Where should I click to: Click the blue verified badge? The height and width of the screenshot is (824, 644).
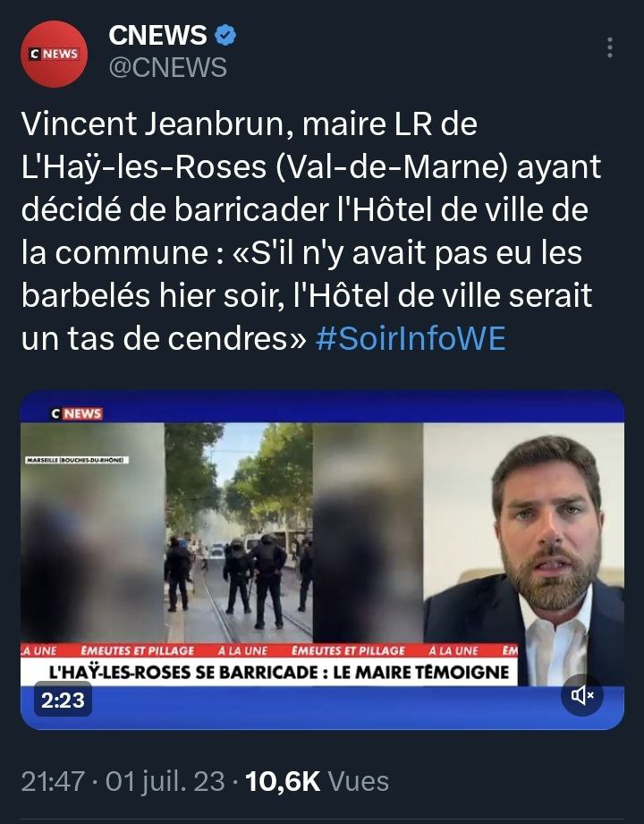pyautogui.click(x=225, y=35)
